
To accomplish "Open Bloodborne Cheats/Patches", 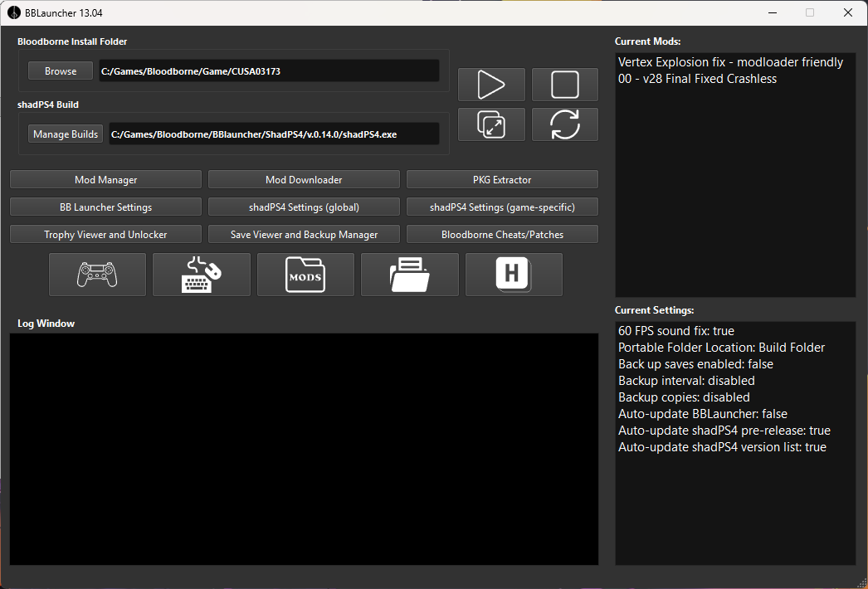I will pyautogui.click(x=502, y=234).
